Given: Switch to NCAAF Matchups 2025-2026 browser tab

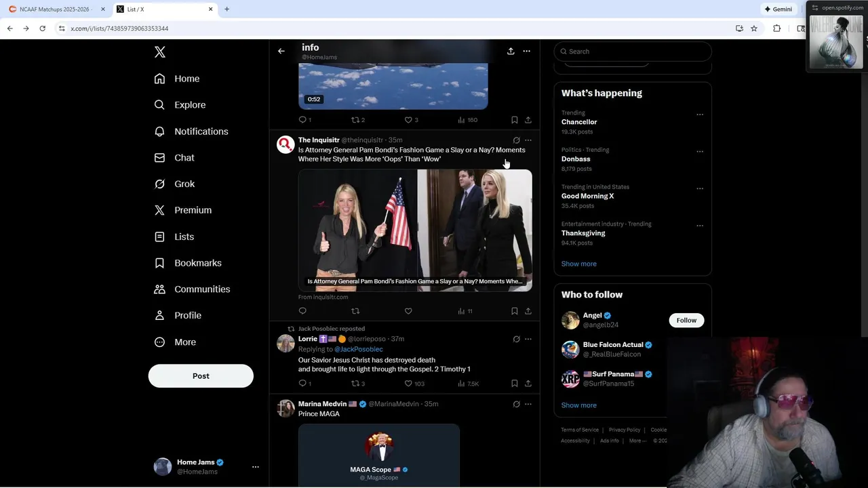Looking at the screenshot, I should coord(56,9).
